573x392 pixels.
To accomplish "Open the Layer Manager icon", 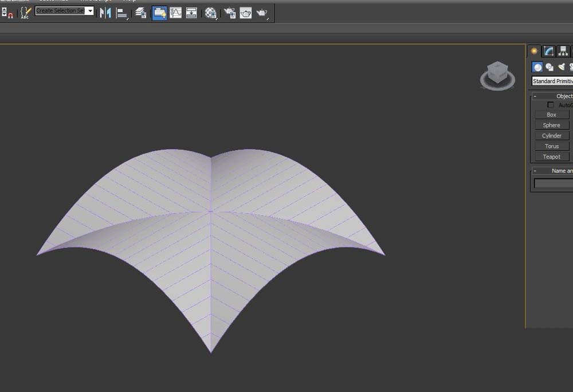I will pos(141,13).
